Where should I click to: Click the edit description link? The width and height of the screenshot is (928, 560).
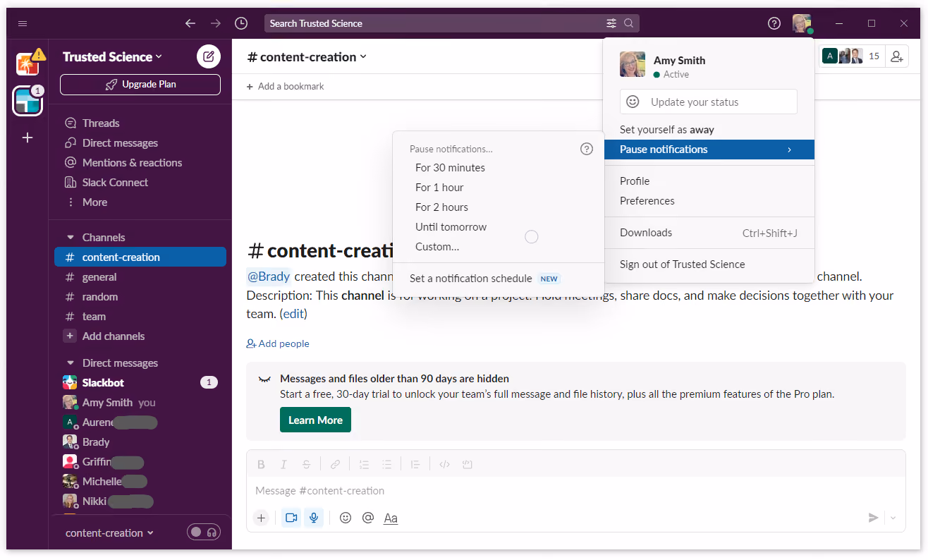point(293,314)
